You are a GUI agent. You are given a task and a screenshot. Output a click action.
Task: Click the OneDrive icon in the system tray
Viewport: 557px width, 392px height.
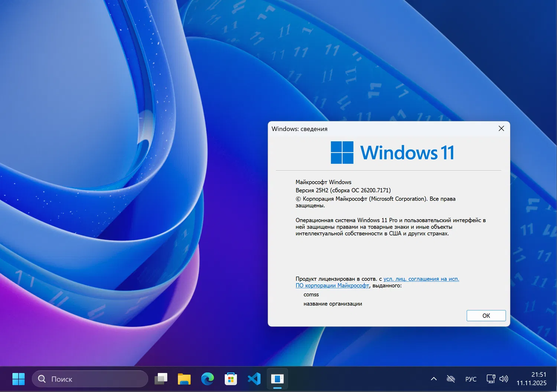point(451,379)
